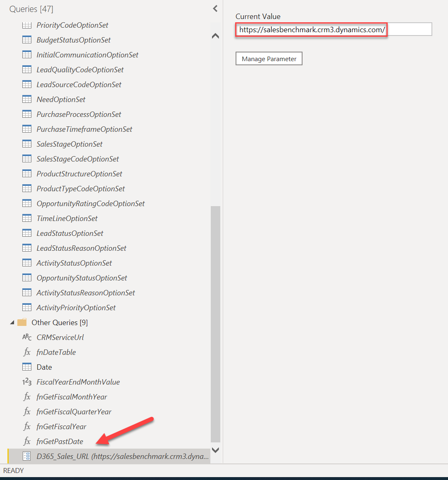
Task: Click the ActivityStatusOptionSet table icon
Action: click(26, 263)
